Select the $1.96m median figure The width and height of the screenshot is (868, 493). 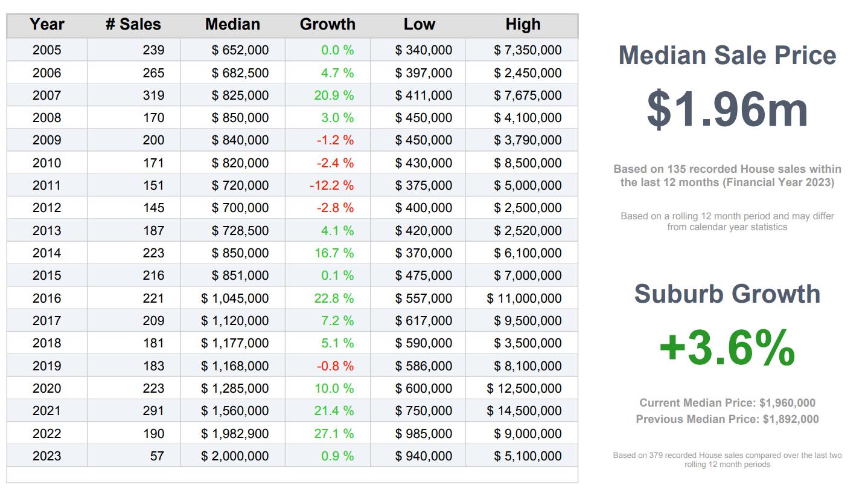pos(727,109)
